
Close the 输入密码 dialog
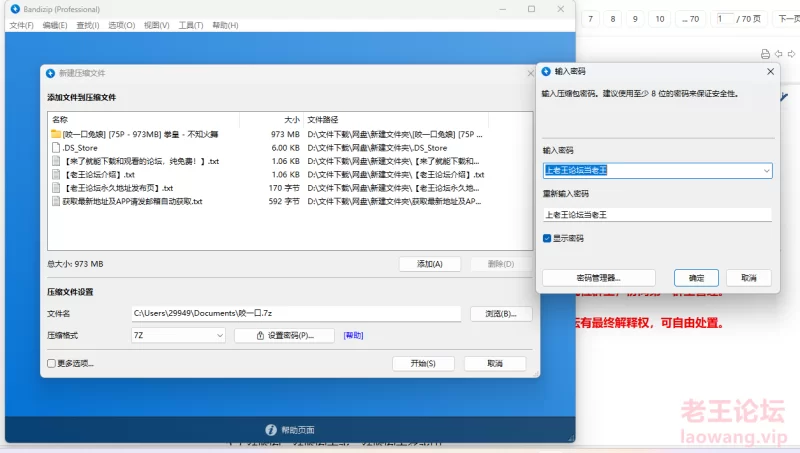click(770, 71)
